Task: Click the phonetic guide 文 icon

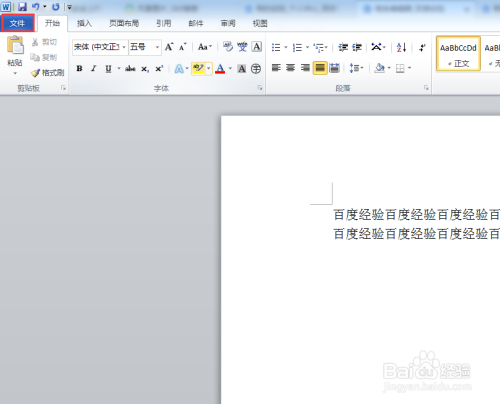Action: pos(242,47)
